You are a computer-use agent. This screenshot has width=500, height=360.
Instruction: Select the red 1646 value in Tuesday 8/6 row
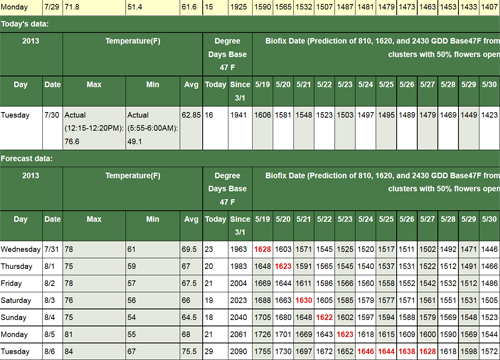click(366, 351)
